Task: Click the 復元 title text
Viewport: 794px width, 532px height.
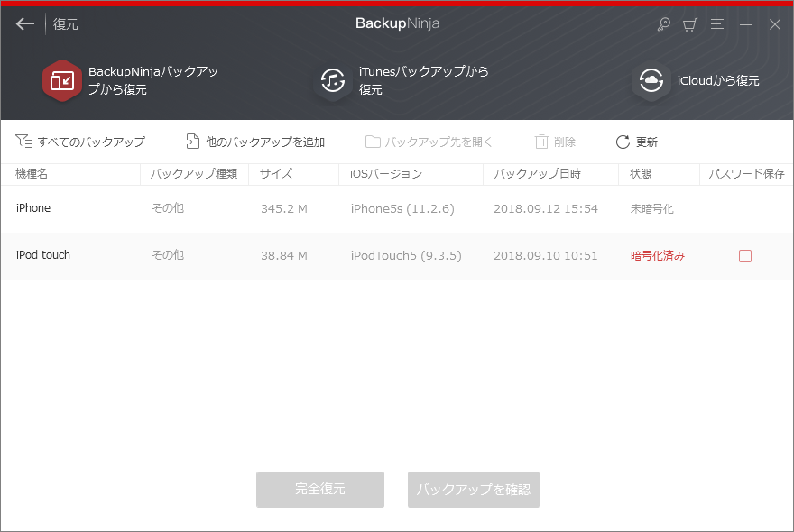Action: 65,24
